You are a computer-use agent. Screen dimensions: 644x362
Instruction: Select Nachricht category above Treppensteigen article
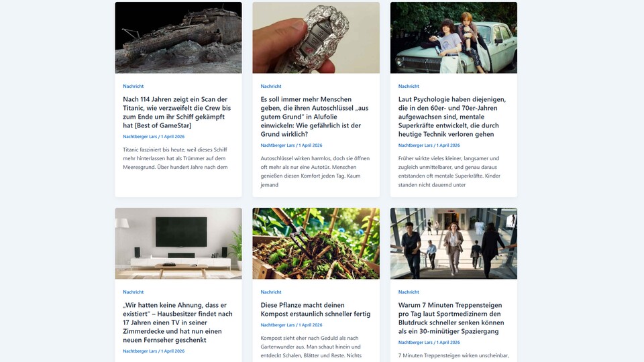(409, 292)
